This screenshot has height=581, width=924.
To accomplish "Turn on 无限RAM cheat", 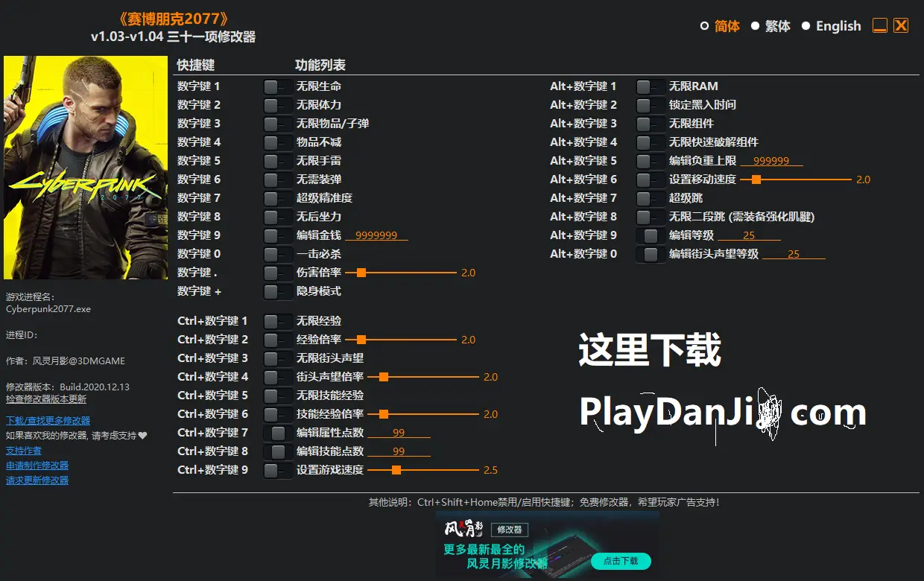I will 650,86.
